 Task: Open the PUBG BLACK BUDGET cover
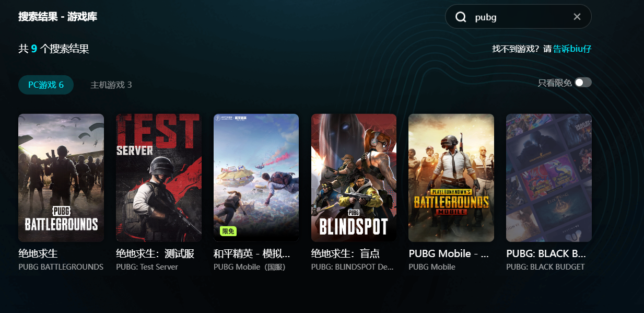pos(549,178)
